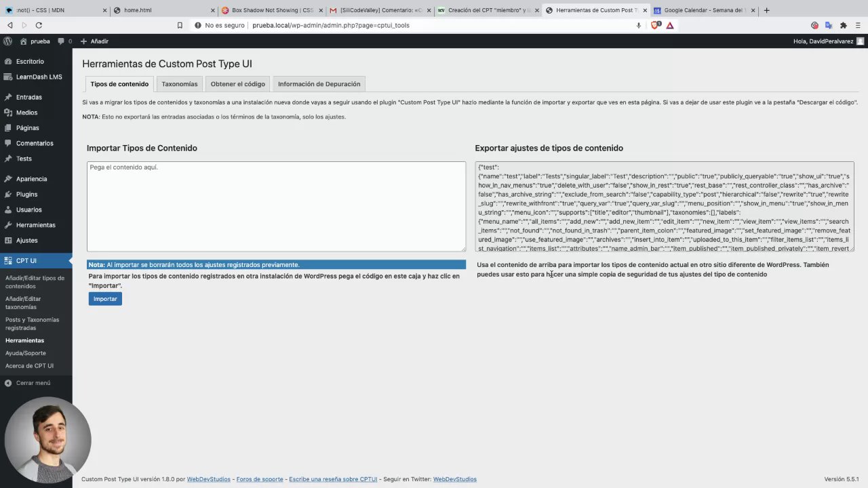Click Hola, DavidPeralvarez account menu

829,41
